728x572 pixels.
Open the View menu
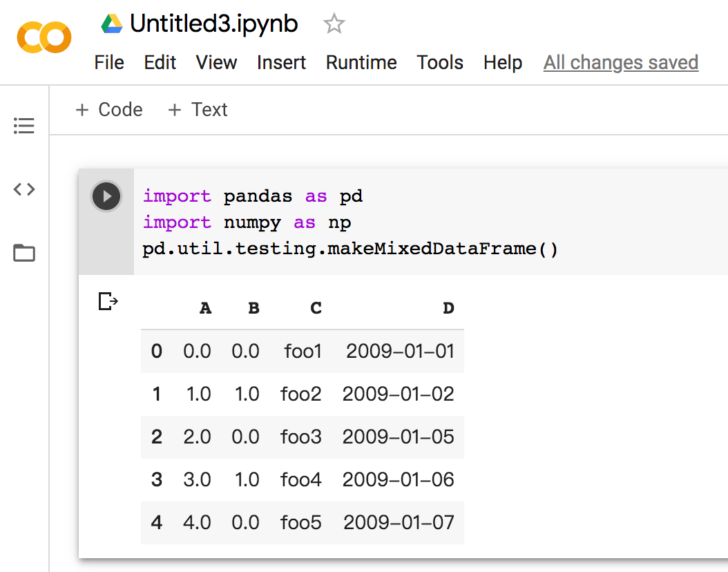coord(216,63)
